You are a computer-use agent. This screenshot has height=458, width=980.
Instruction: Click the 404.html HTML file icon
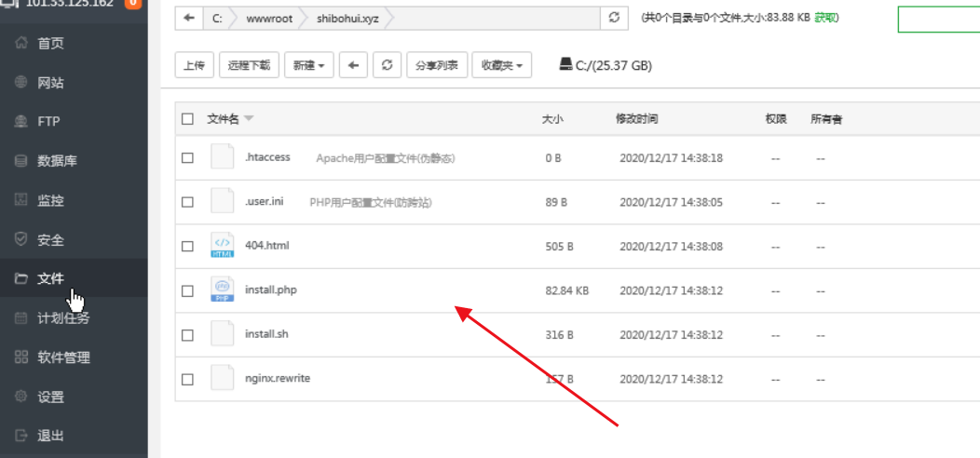click(223, 245)
